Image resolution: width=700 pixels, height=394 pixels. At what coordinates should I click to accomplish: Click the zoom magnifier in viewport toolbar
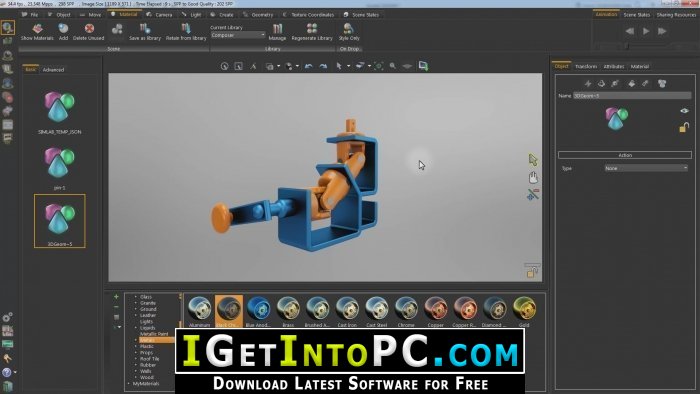click(x=393, y=66)
